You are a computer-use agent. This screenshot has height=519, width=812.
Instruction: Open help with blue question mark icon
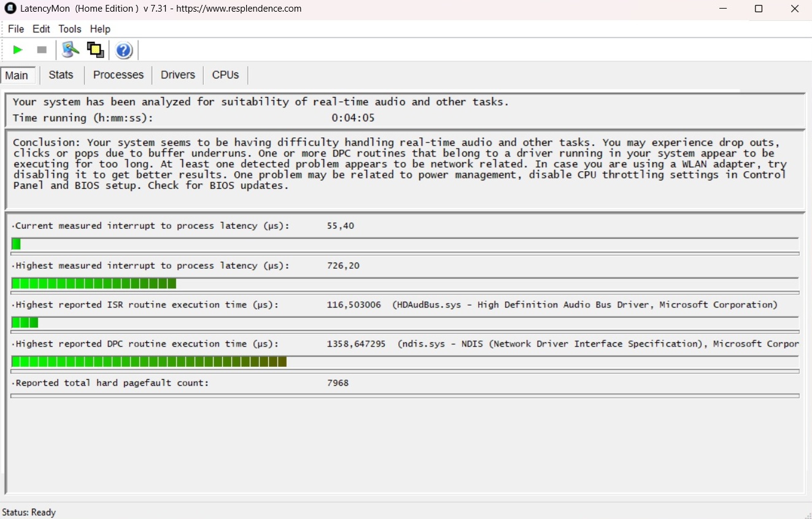(124, 50)
